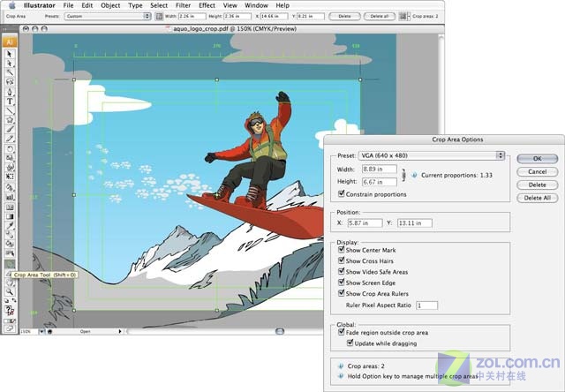The image size is (565, 392).
Task: Toggle Show Cross Hairs checkbox
Action: click(x=341, y=260)
